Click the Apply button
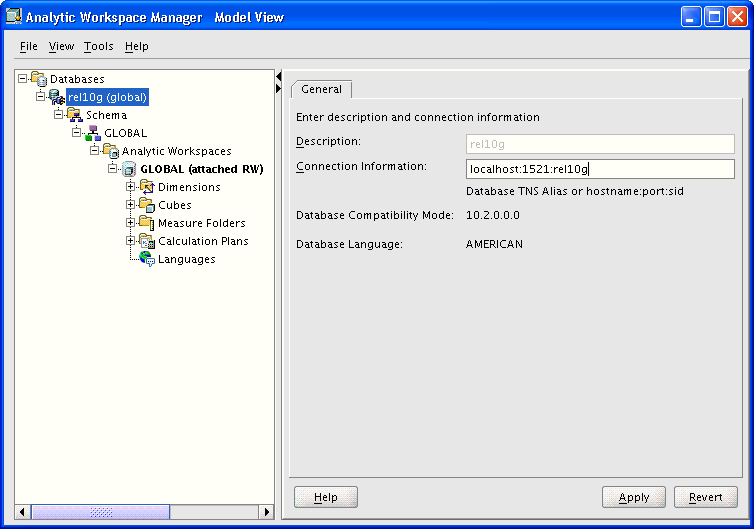754x529 pixels. (x=634, y=497)
